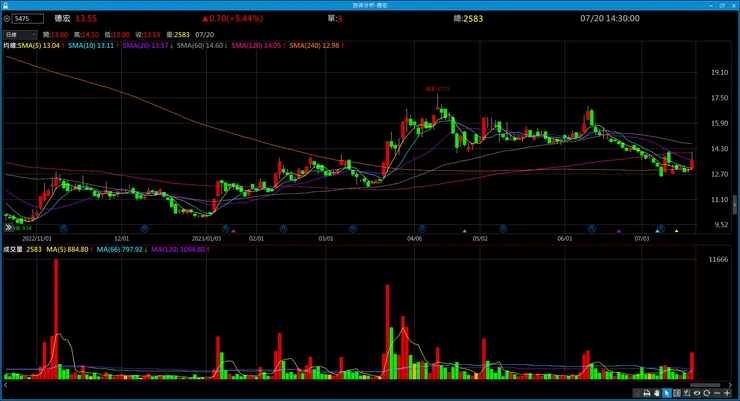Image resolution: width=740 pixels, height=401 pixels.
Task: Click month marker after 2023/01/03
Action: (226, 229)
